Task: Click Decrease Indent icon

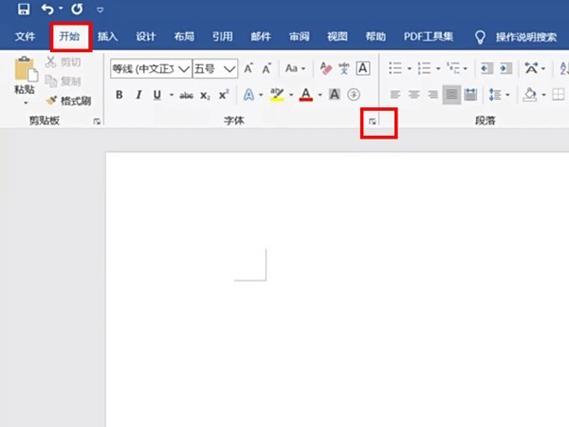Action: 487,68
